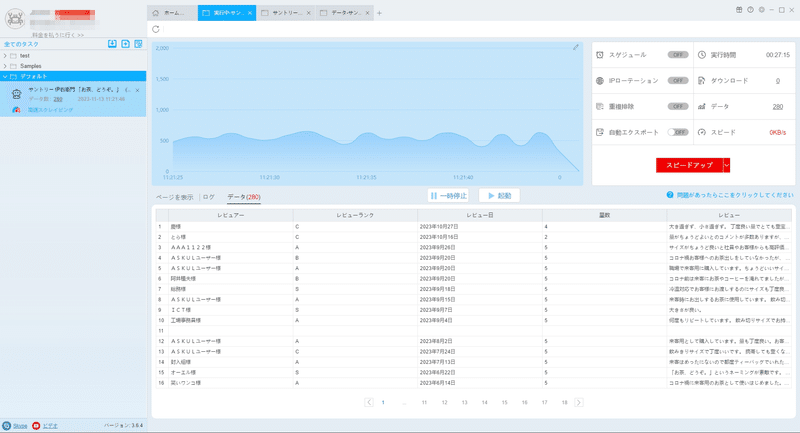Go to the next results page arrow
The width and height of the screenshot is (800, 433).
[579, 402]
